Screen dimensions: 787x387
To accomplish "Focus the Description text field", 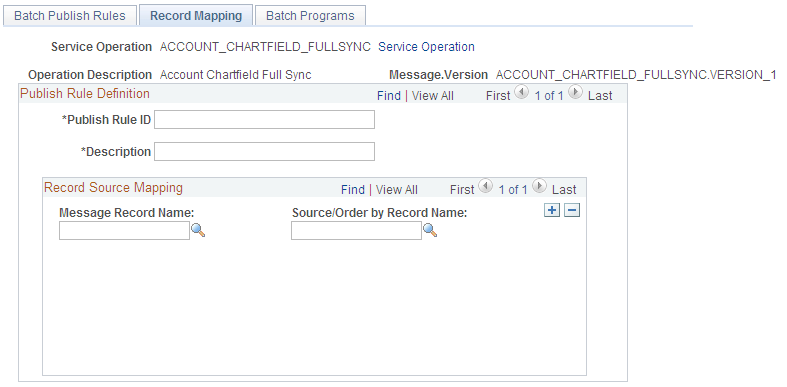I will [265, 152].
